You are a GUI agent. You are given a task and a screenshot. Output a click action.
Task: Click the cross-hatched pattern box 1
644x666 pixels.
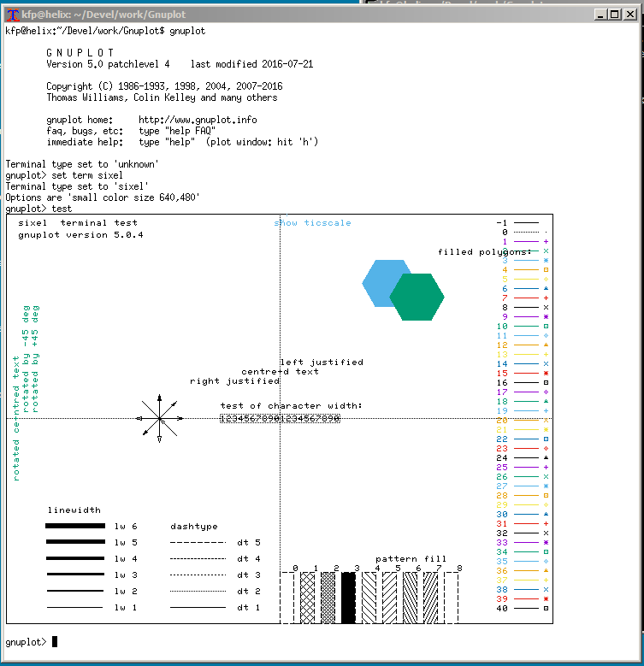click(x=308, y=598)
